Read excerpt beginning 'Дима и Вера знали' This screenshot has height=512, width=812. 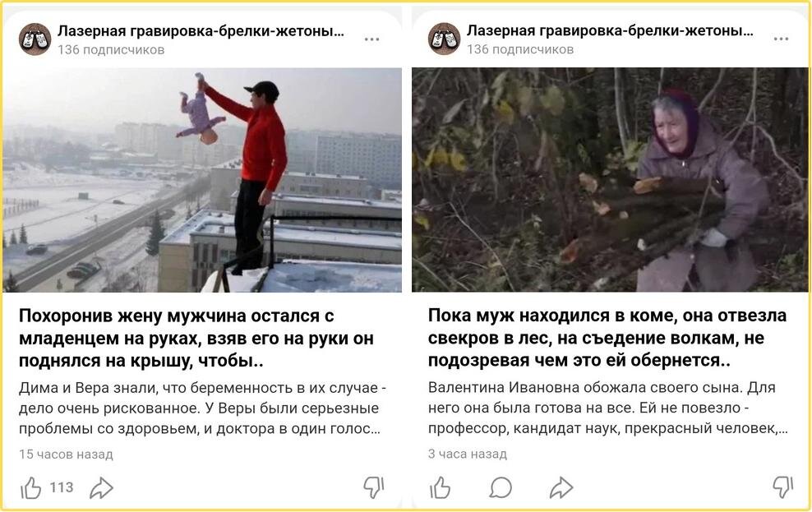tap(202, 408)
